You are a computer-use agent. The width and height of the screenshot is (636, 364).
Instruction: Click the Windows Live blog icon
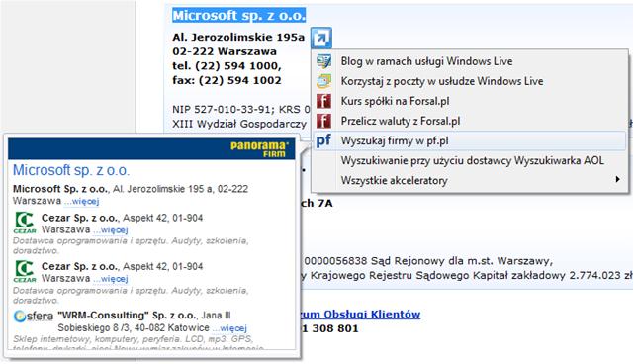[x=323, y=61]
